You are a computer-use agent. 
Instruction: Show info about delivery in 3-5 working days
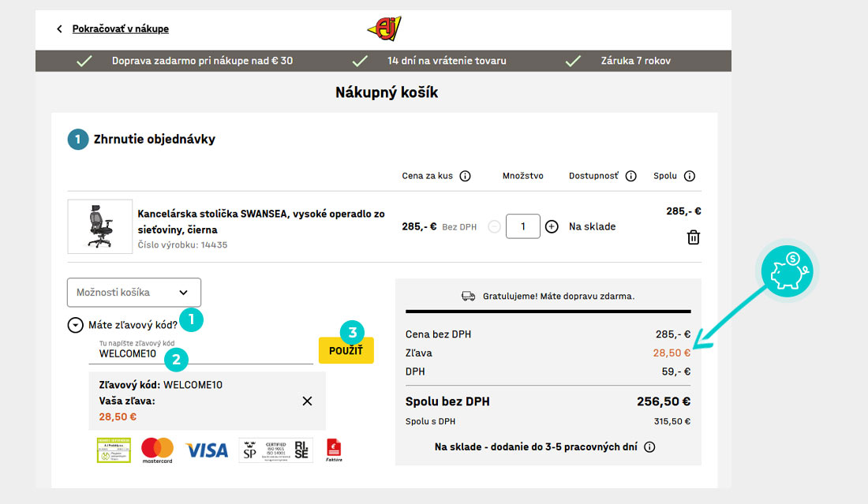click(650, 447)
